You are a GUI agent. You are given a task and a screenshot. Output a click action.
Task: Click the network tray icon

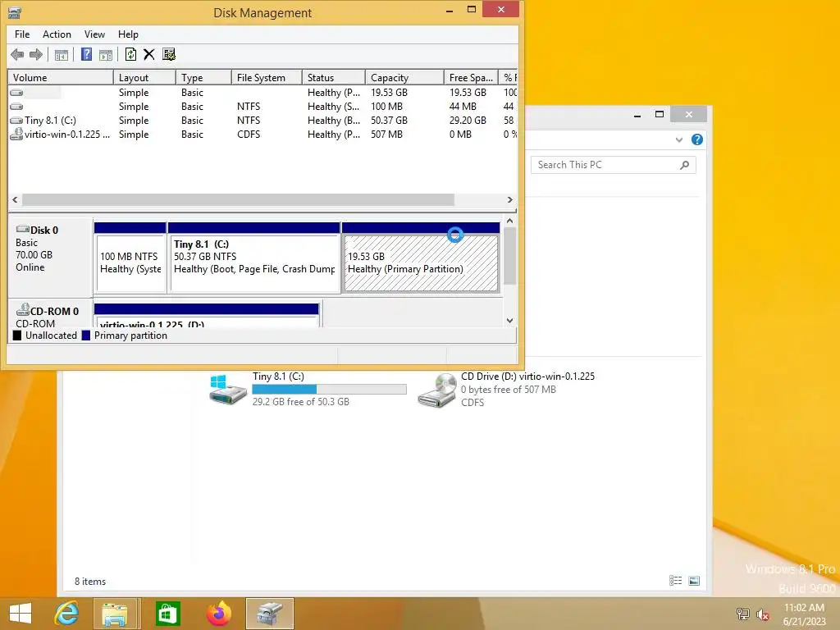[x=742, y=614]
